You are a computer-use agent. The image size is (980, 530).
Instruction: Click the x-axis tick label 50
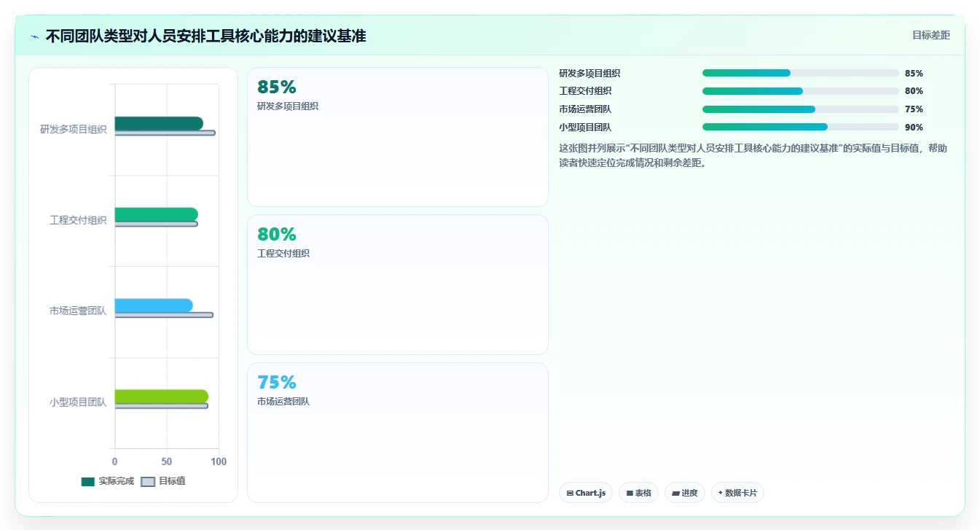[167, 461]
